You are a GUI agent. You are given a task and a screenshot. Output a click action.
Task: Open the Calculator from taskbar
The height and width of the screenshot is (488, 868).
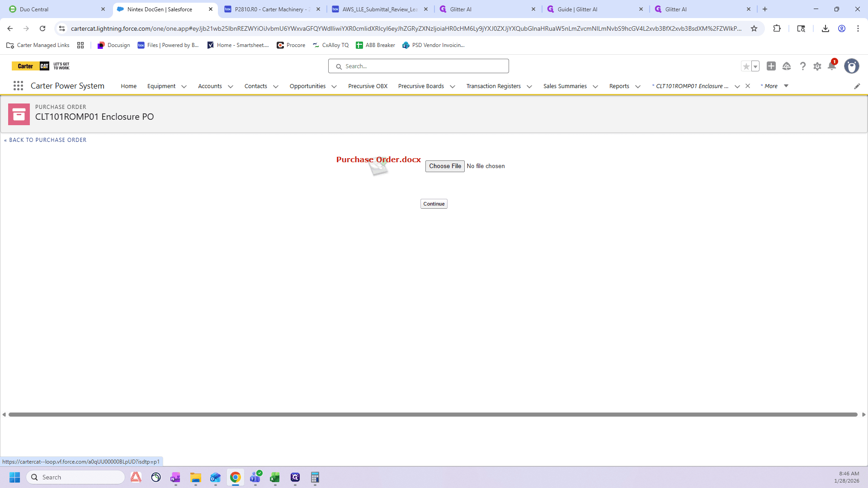315,477
